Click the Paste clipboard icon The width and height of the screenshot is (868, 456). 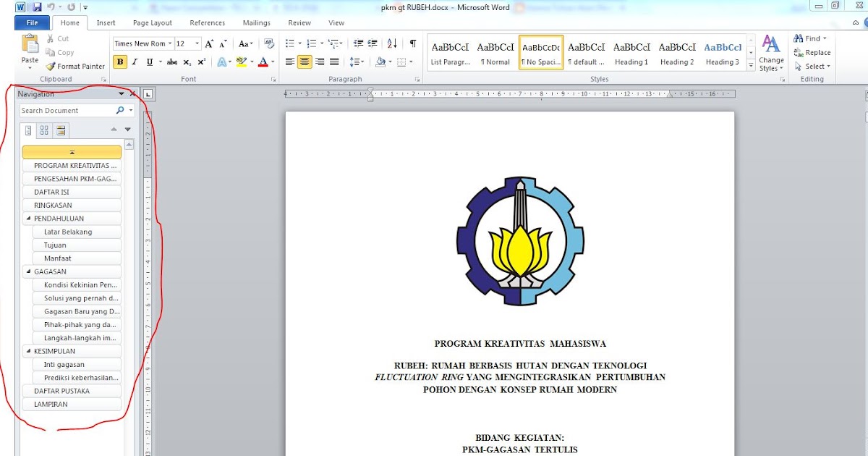pyautogui.click(x=30, y=45)
